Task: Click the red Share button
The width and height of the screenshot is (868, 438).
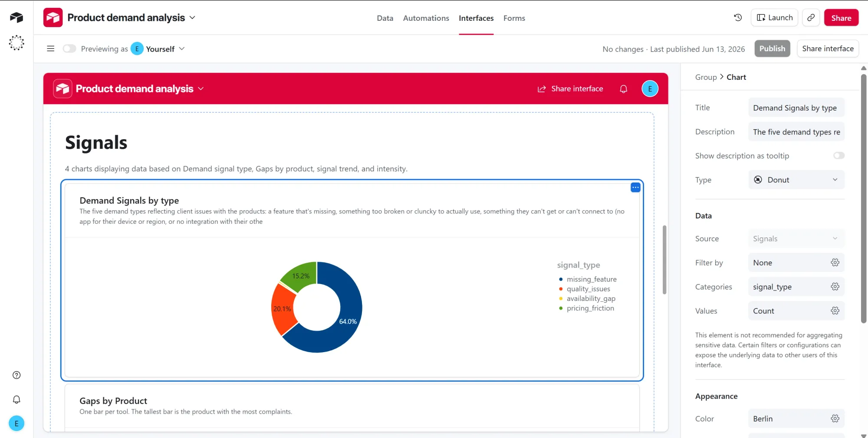Action: coord(841,18)
